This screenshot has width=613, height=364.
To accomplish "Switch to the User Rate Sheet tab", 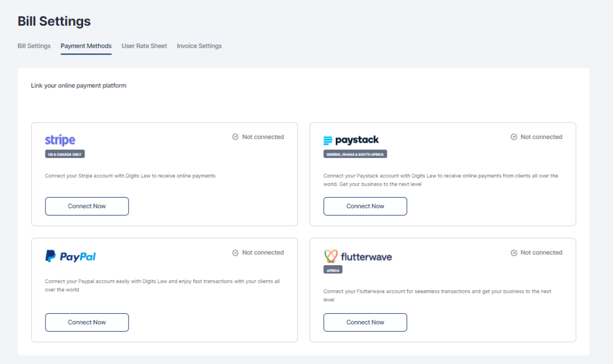I will 144,46.
